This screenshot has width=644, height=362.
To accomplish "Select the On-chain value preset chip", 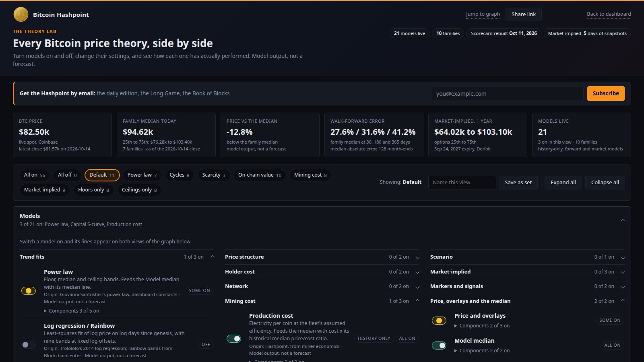I will click(x=260, y=175).
